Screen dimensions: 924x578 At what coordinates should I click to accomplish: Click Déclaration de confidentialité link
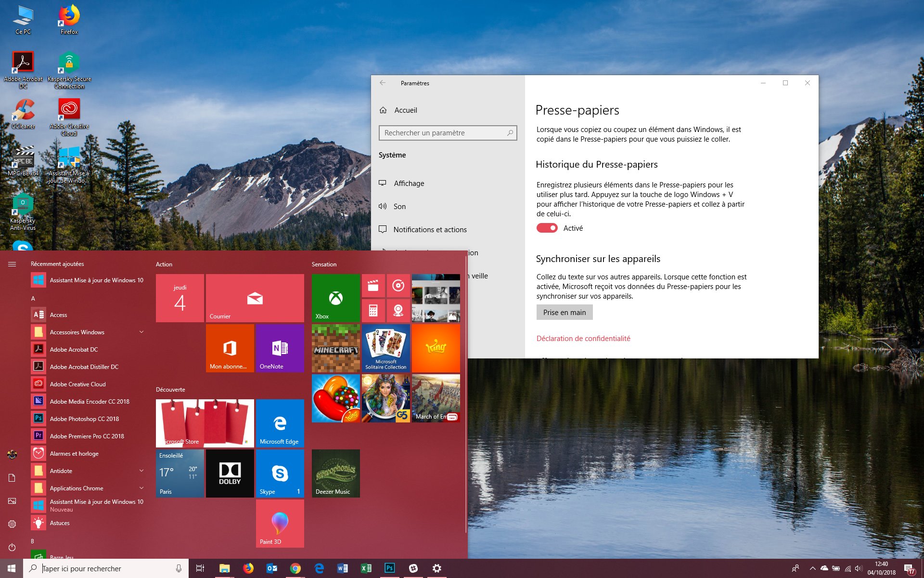tap(582, 338)
